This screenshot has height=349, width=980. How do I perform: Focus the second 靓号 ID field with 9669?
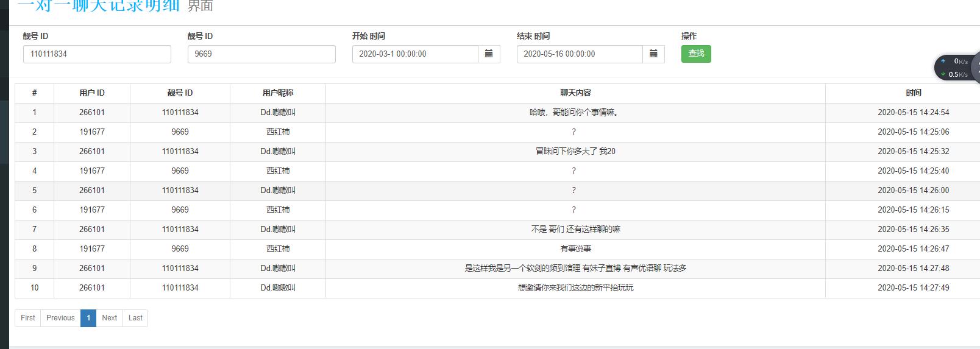coord(261,54)
